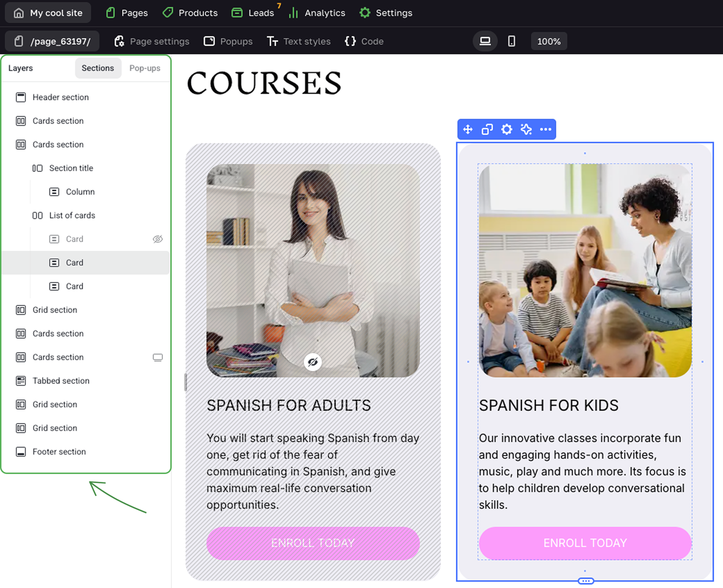Open the more options dots in the card toolbar
723x588 pixels.
[x=546, y=129]
